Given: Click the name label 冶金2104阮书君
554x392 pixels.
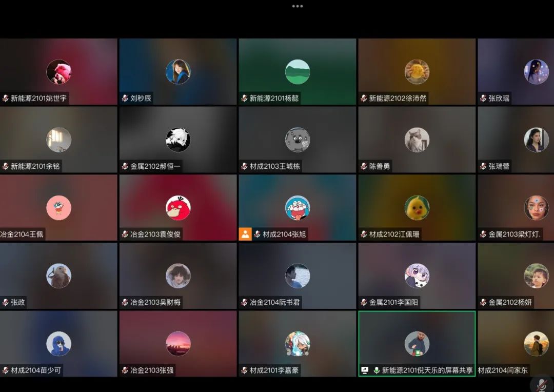Looking at the screenshot, I should pos(274,302).
